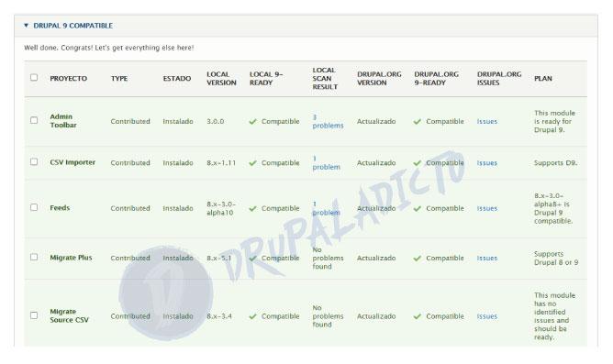The height and width of the screenshot is (364, 613).
Task: Click local version 8.x-3.4 cell
Action: [219, 316]
